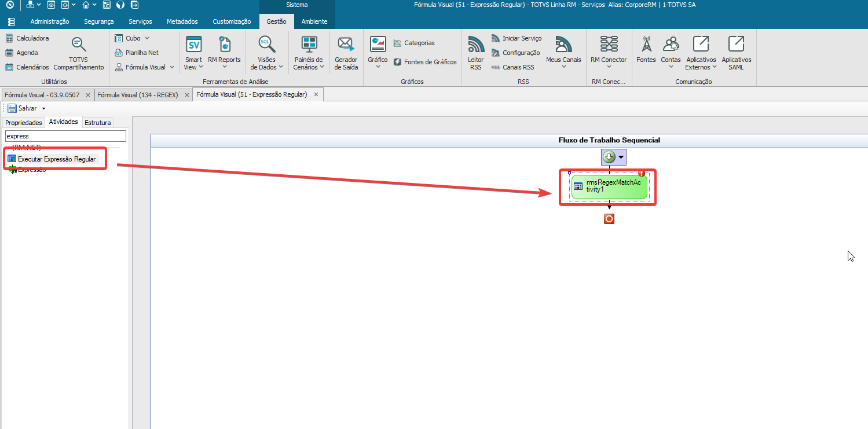Open the Calculadora utility
868x429 pixels.
pos(27,38)
